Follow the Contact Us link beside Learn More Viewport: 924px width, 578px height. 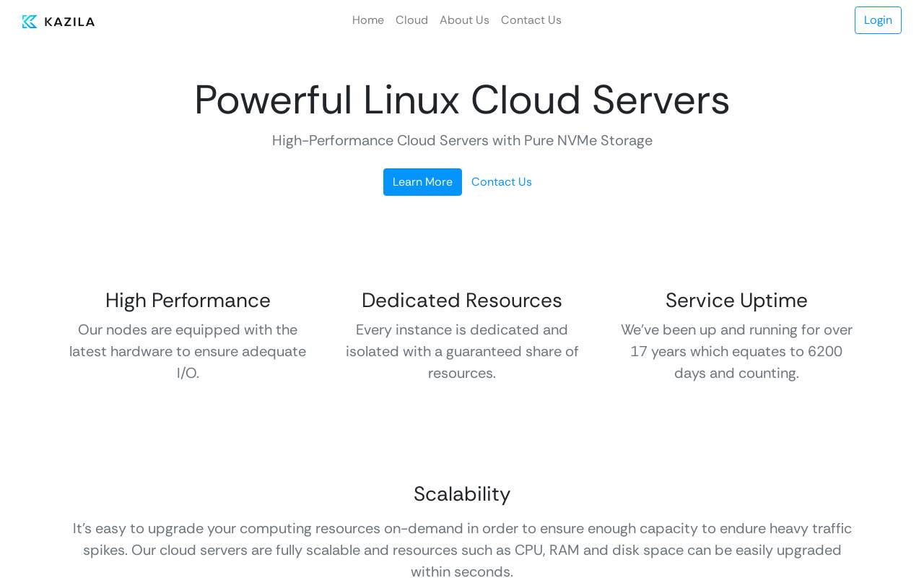[x=502, y=182]
